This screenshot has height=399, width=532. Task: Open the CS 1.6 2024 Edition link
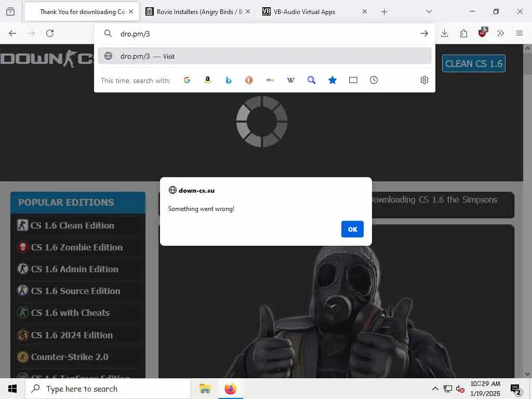pyautogui.click(x=72, y=335)
